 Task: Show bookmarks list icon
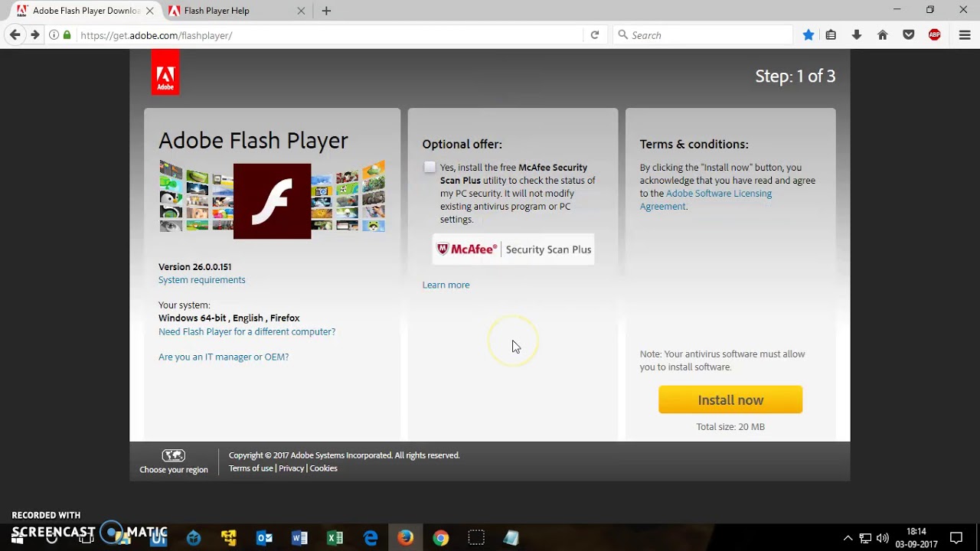[831, 35]
